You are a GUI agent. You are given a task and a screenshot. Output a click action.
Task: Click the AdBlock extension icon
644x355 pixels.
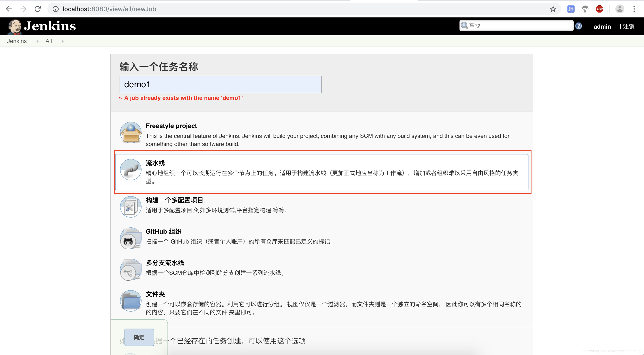tap(599, 9)
